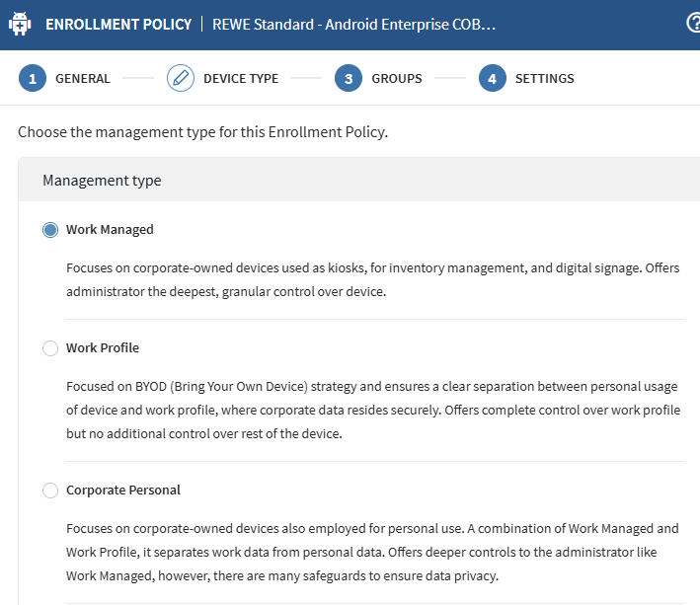Click the Android robot icon in header
Viewport: 700px width, 605px height.
[20, 24]
